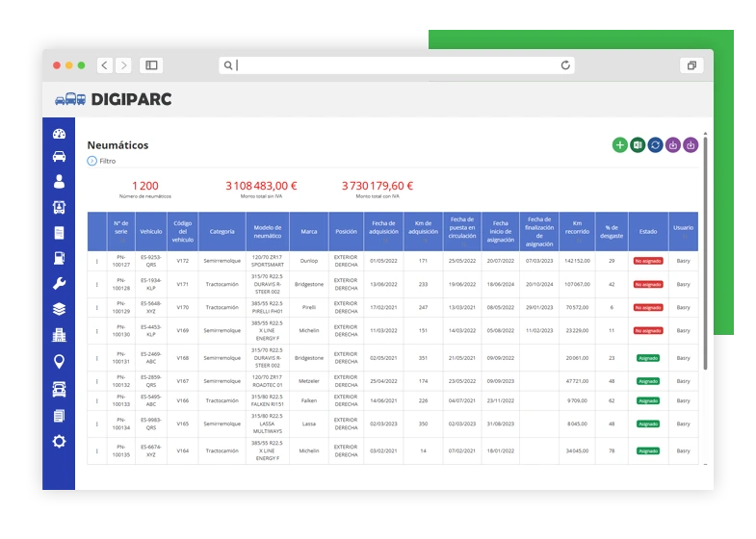Click the No asignado badge for PN-100127
The image size is (756, 539).
647,261
